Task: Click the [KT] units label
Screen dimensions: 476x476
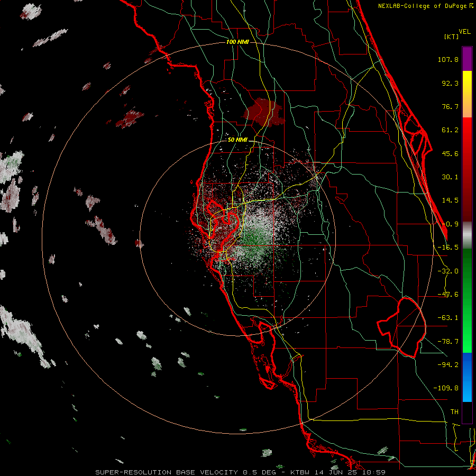Action: (x=451, y=36)
